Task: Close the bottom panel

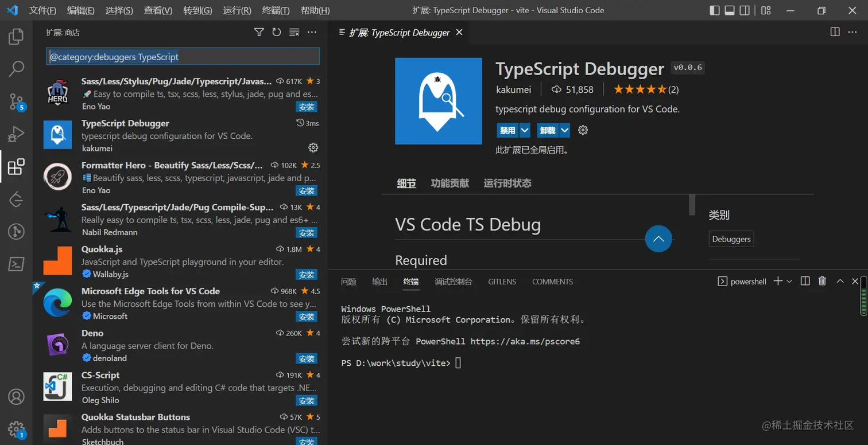Action: pos(855,281)
